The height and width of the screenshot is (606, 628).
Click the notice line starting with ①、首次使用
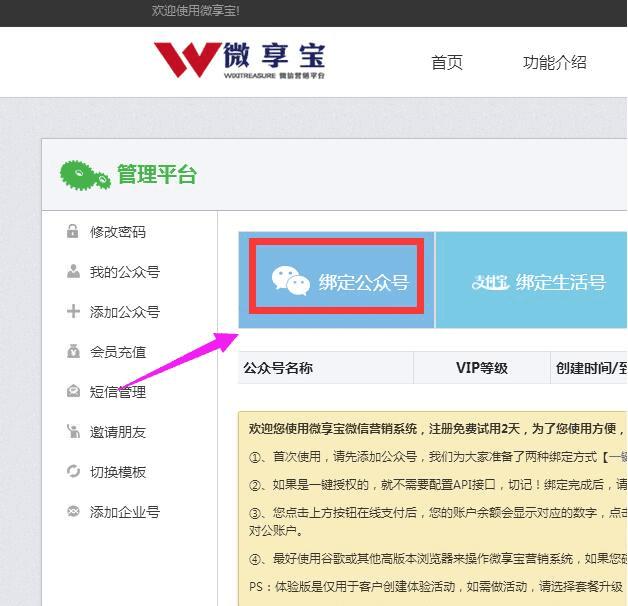pos(438,456)
